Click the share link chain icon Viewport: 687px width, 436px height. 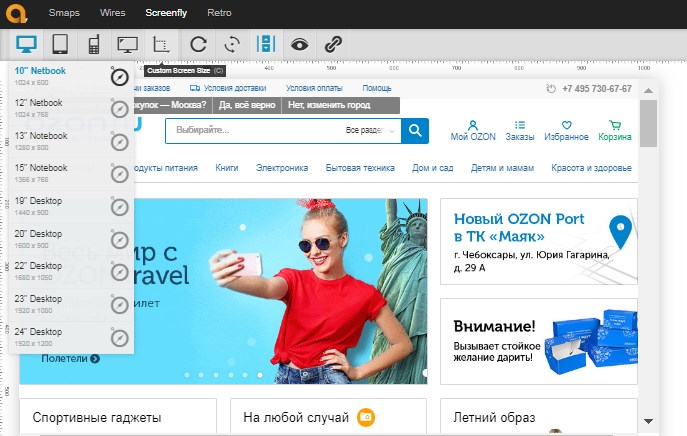point(333,44)
